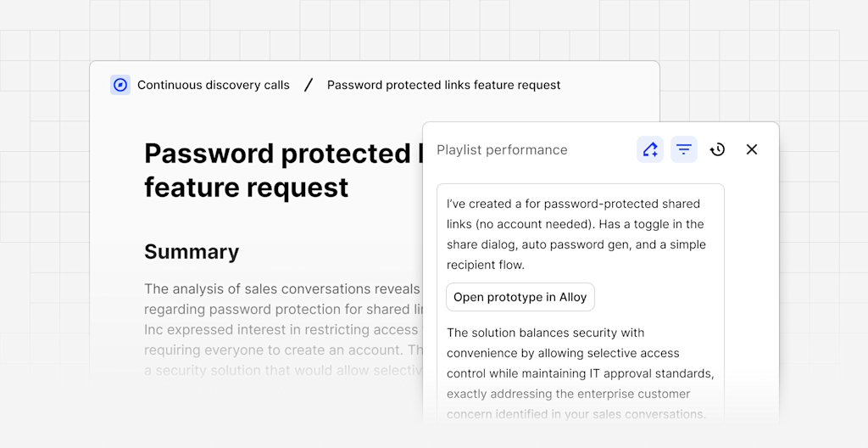
Task: Click the faded line 'a security solution that would'
Action: [x=281, y=370]
